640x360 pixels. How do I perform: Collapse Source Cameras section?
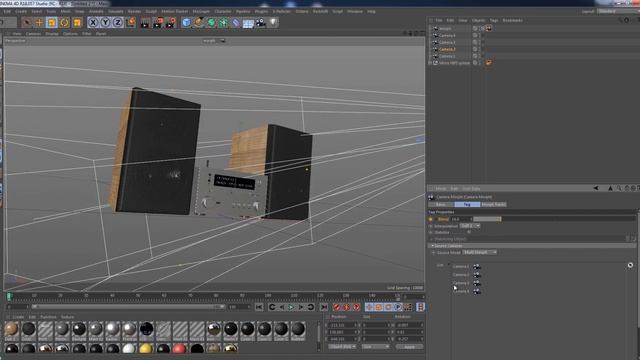pos(432,246)
